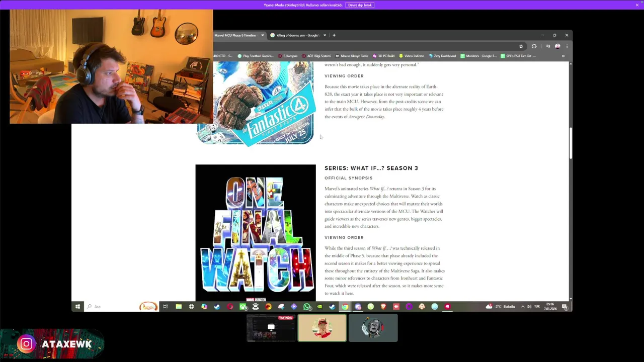Open Brave browser from the taskbar
644x362 pixels.
click(x=383, y=306)
